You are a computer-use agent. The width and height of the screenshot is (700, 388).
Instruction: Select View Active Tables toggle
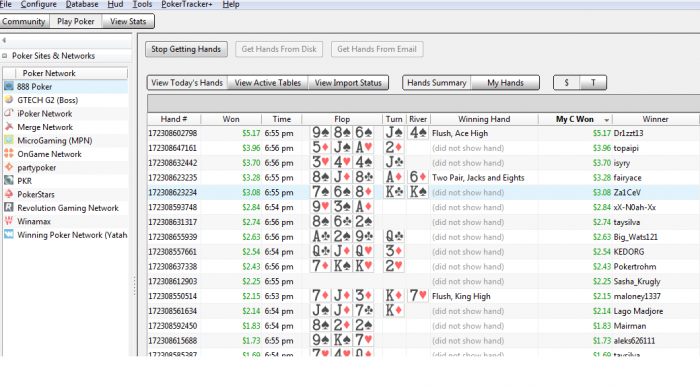(x=268, y=83)
